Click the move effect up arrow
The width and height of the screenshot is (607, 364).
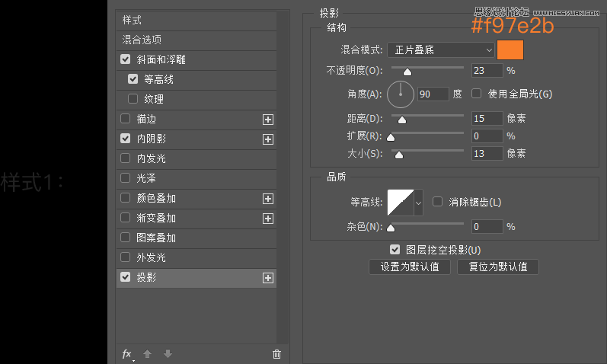[149, 354]
